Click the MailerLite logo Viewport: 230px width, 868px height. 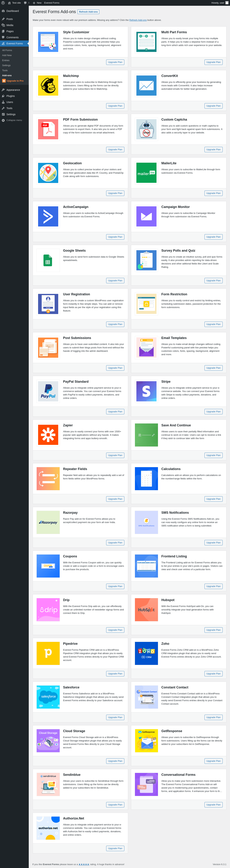click(146, 173)
